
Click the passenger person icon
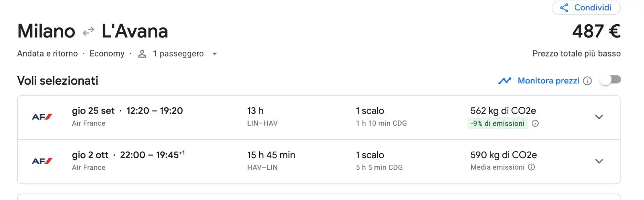tap(142, 54)
